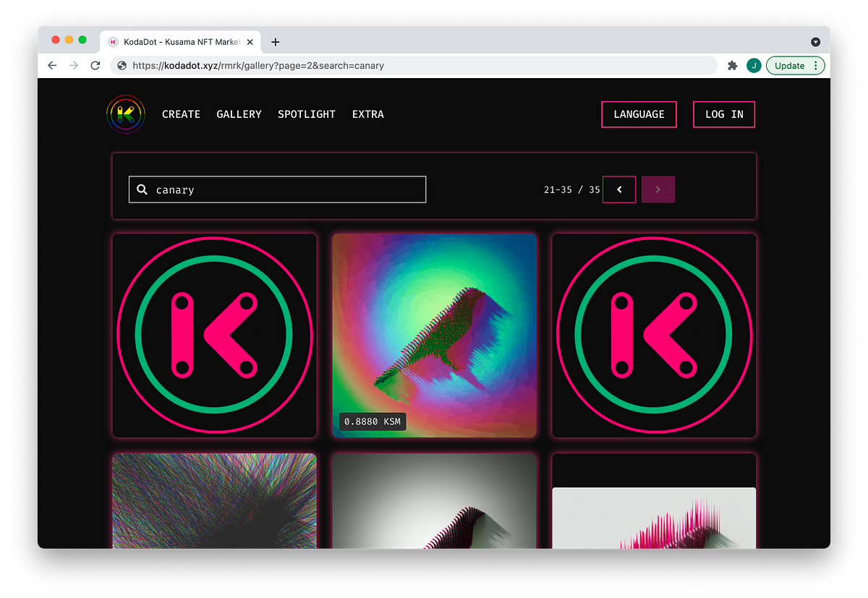
Task: Open the colorful canary bird NFT thumbnail
Action: pos(434,336)
